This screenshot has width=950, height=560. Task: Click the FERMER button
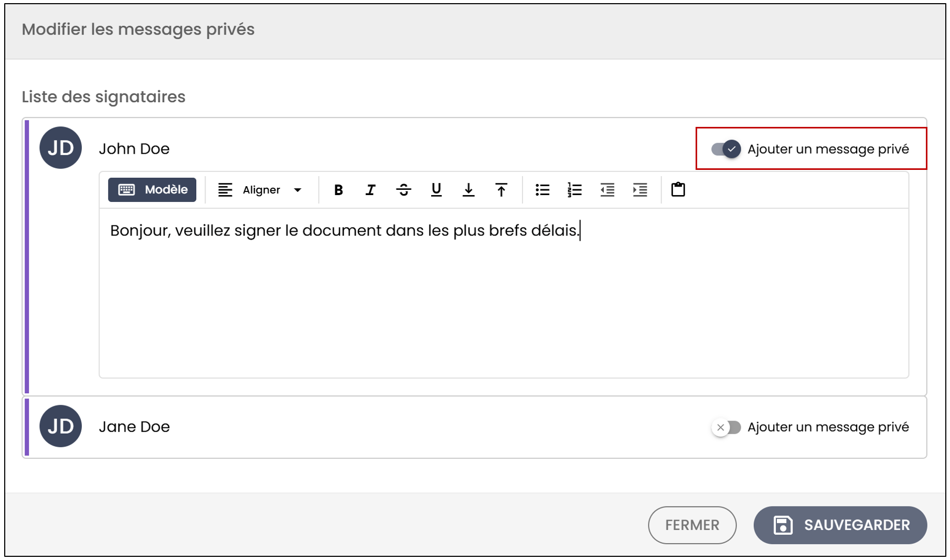pyautogui.click(x=692, y=525)
